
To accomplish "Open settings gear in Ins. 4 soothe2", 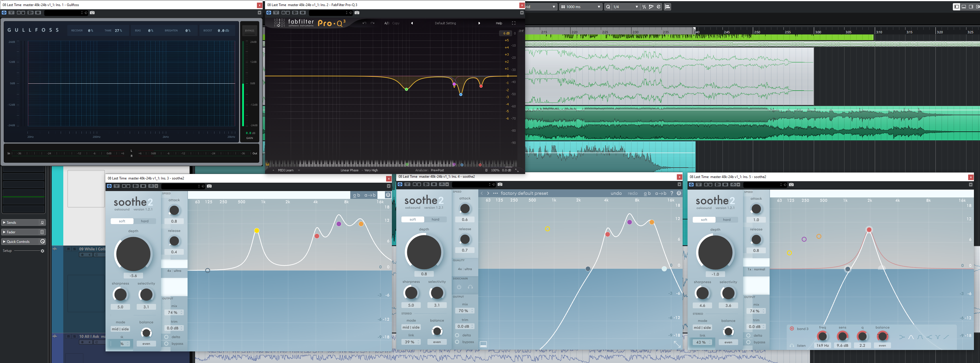I will click(x=679, y=193).
